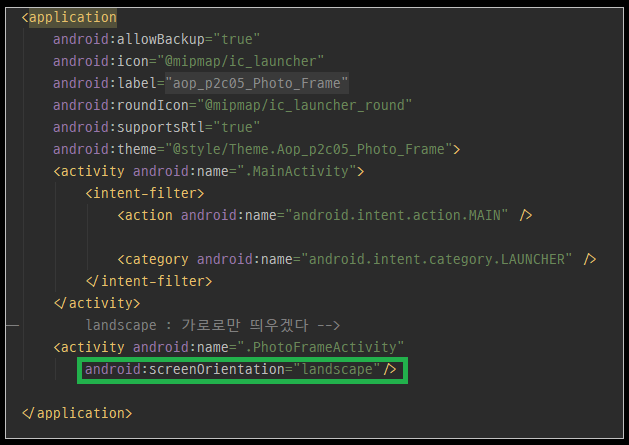Click the .MainActivity activity name value
This screenshot has width=629, height=445.
point(296,171)
